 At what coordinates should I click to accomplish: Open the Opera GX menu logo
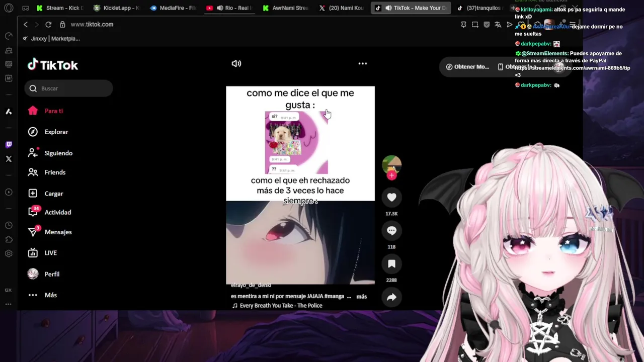pyautogui.click(x=9, y=8)
